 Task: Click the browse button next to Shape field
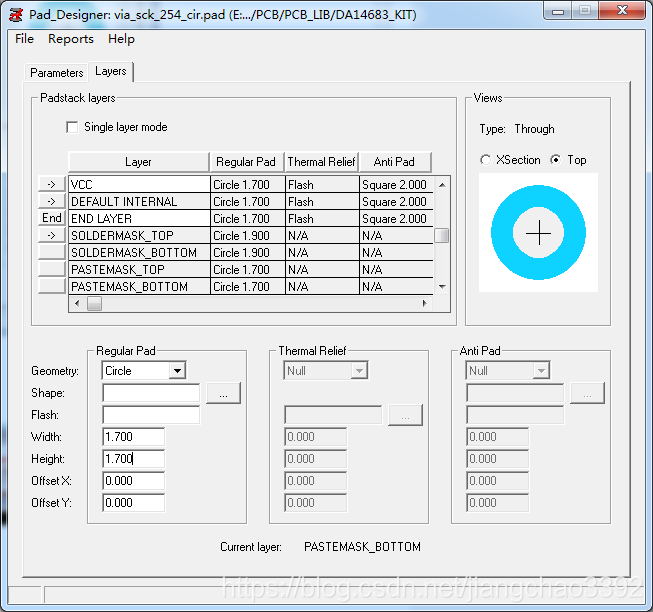pyautogui.click(x=223, y=394)
